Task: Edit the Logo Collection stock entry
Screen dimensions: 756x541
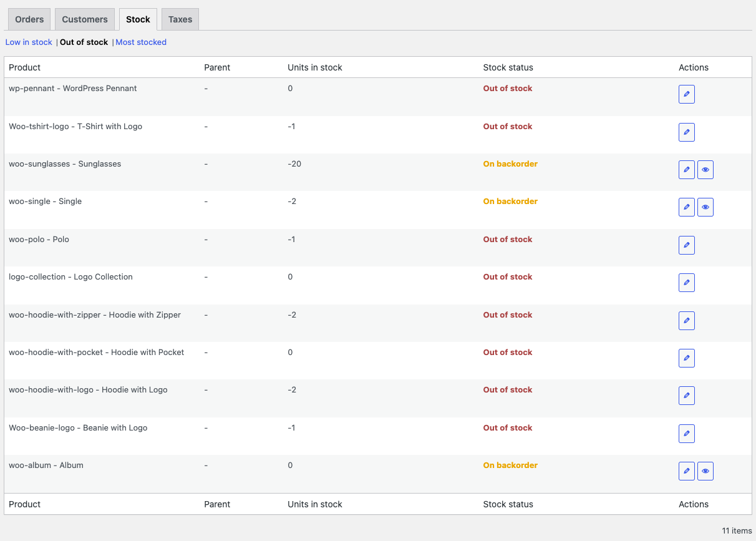Action: (686, 282)
